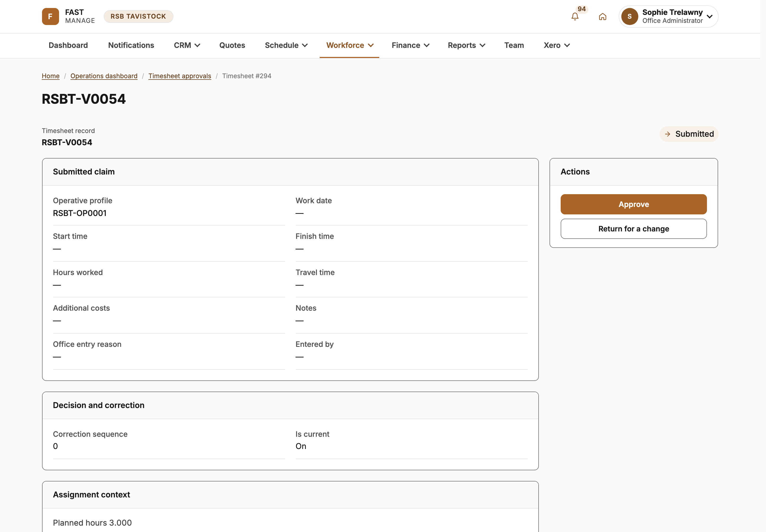The height and width of the screenshot is (532, 766).
Task: Click the Timesheet #294 breadcrumb text
Action: [247, 76]
